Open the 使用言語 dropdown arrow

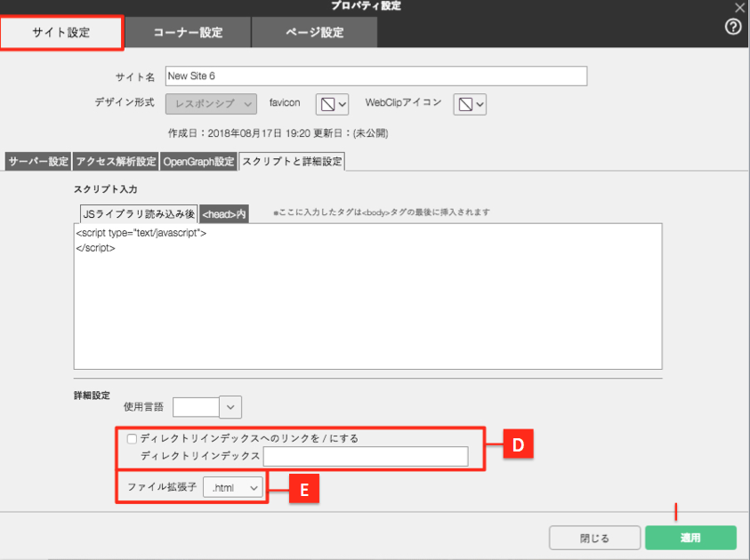point(230,407)
